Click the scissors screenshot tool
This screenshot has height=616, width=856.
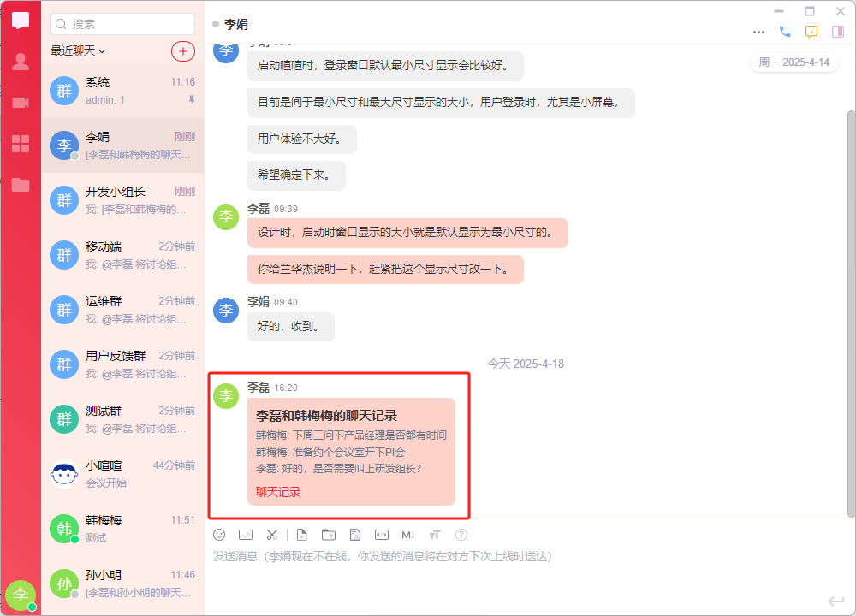[x=272, y=535]
